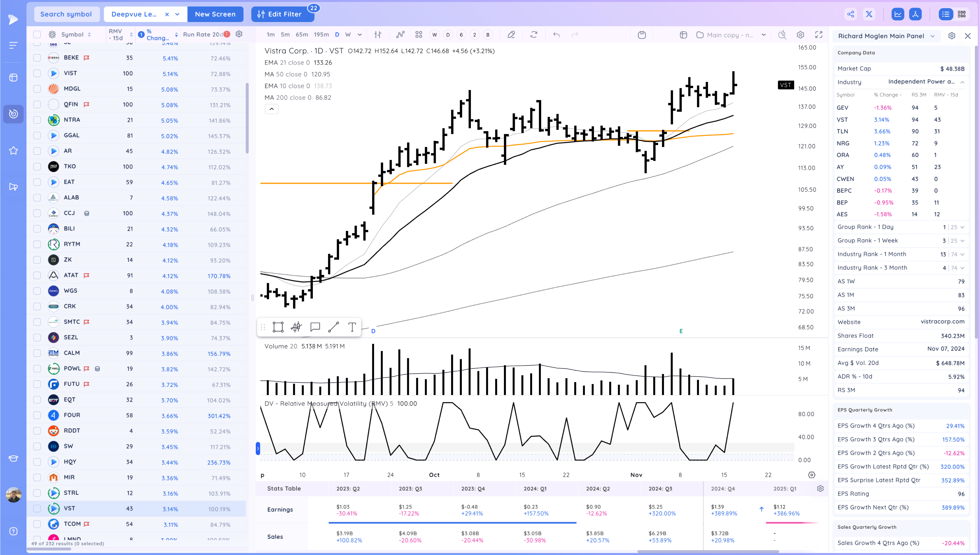
Task: Expand the timeframe dropdown after W
Action: 359,35
